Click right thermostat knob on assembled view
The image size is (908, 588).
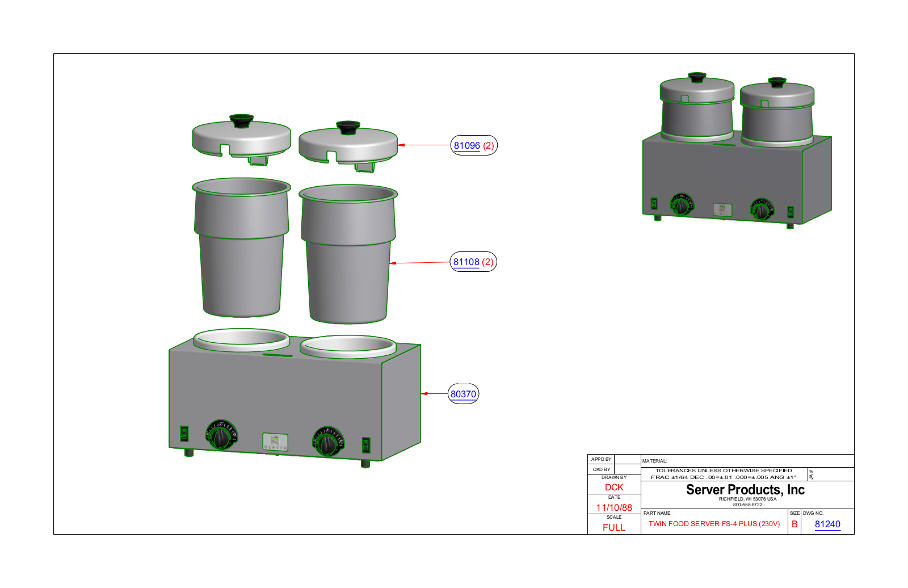click(x=762, y=209)
